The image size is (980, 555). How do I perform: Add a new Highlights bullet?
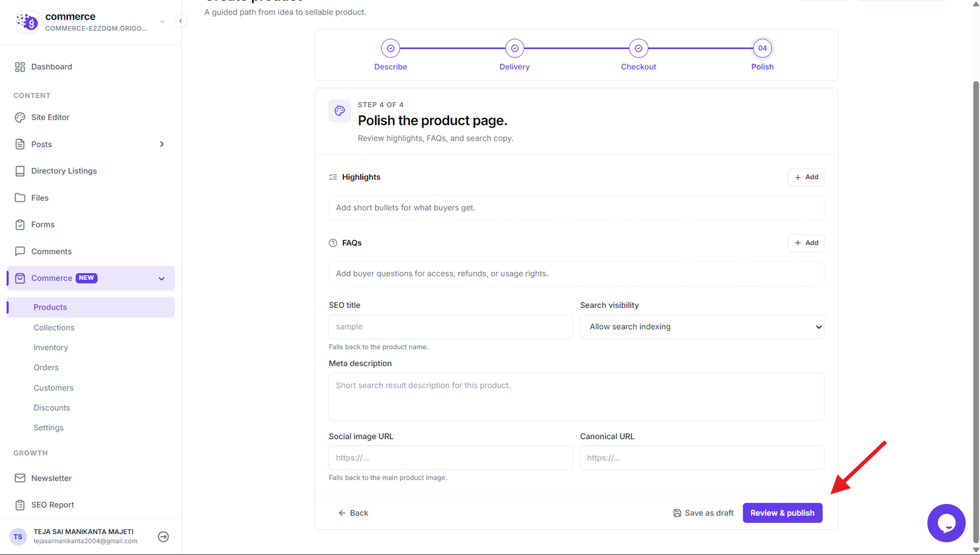(x=806, y=177)
